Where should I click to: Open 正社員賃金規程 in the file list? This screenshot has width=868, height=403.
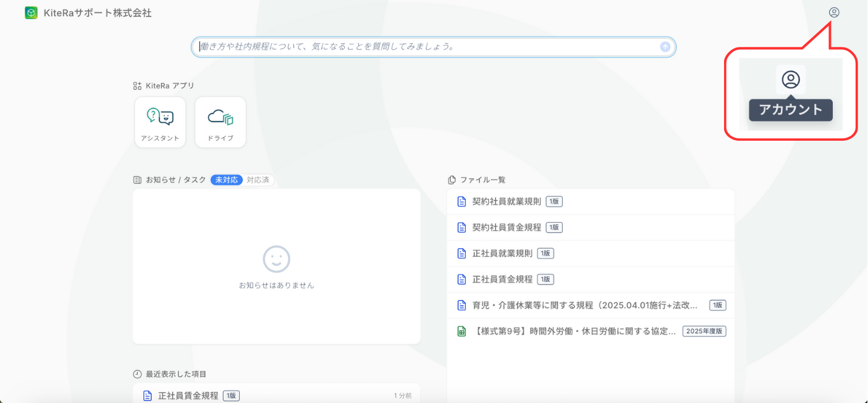(x=502, y=279)
